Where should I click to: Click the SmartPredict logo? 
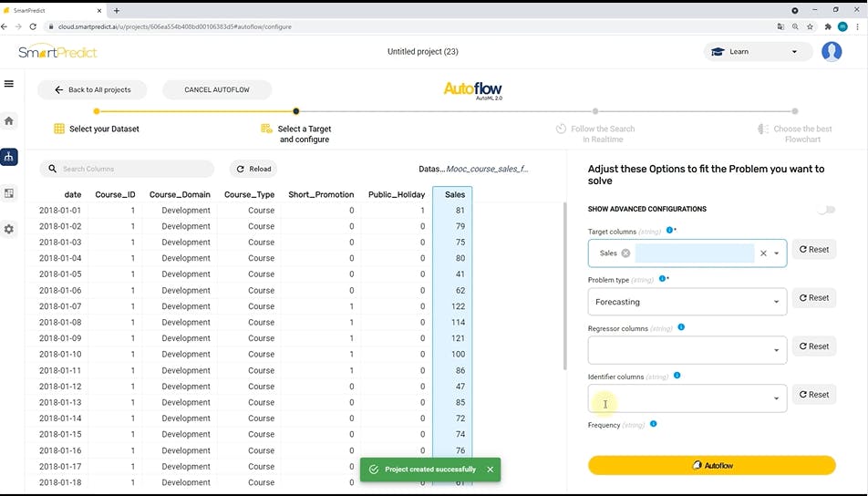click(x=57, y=51)
